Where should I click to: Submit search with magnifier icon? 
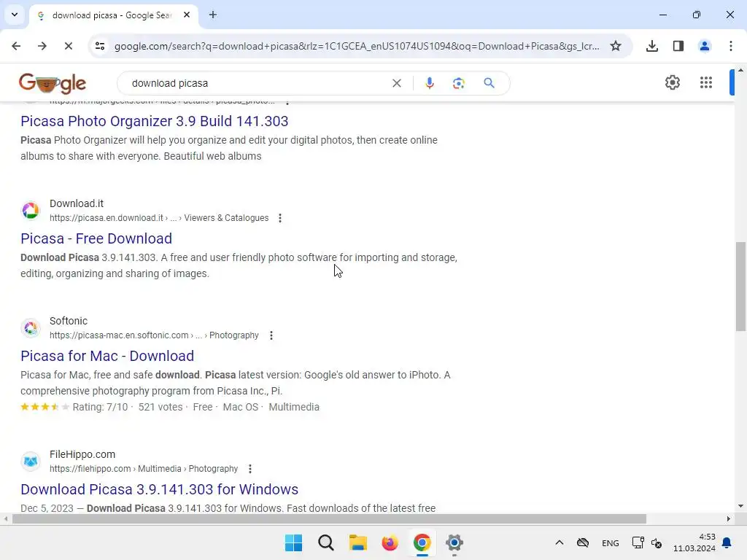click(x=489, y=83)
